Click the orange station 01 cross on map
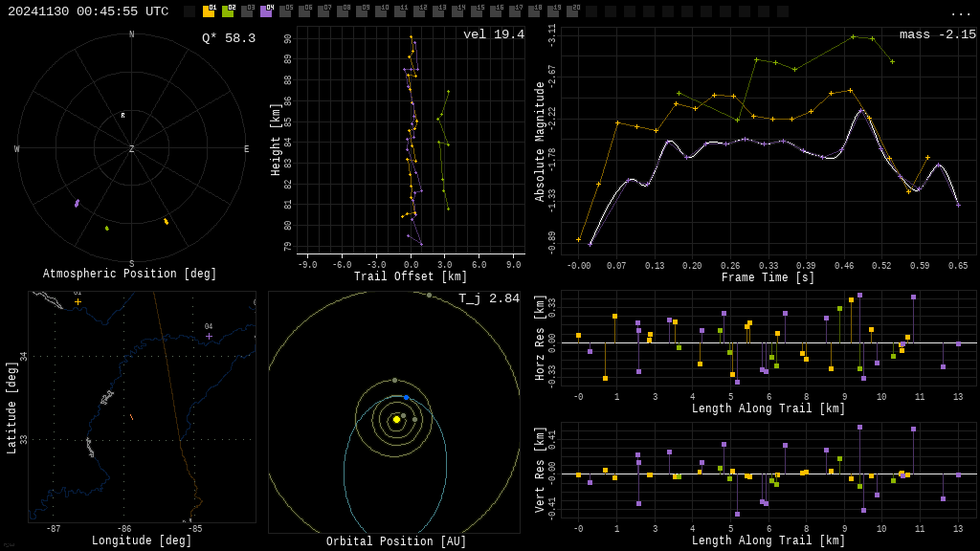Image resolution: width=980 pixels, height=551 pixels. (x=78, y=301)
